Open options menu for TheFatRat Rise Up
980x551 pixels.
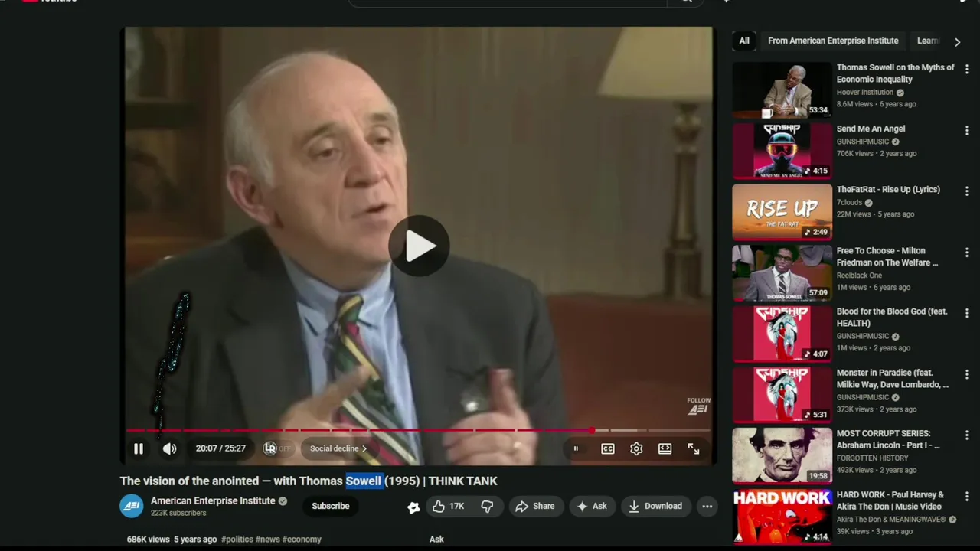coord(966,191)
